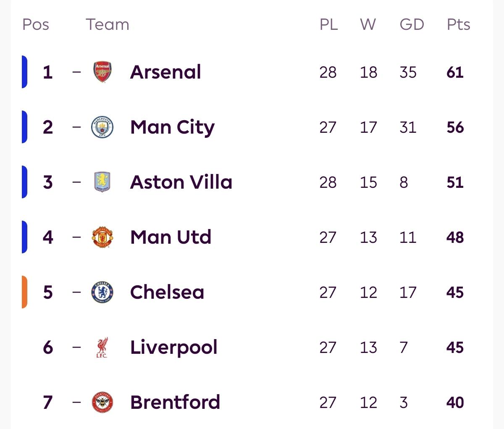
Task: Click the Pts column header
Action: click(x=458, y=24)
